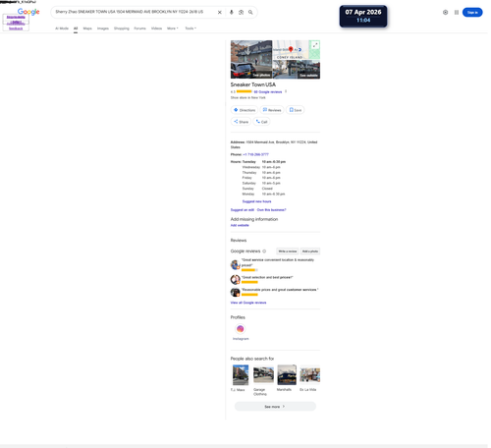Click reviewer avatar for 'Great selection and best prices'

235,279
